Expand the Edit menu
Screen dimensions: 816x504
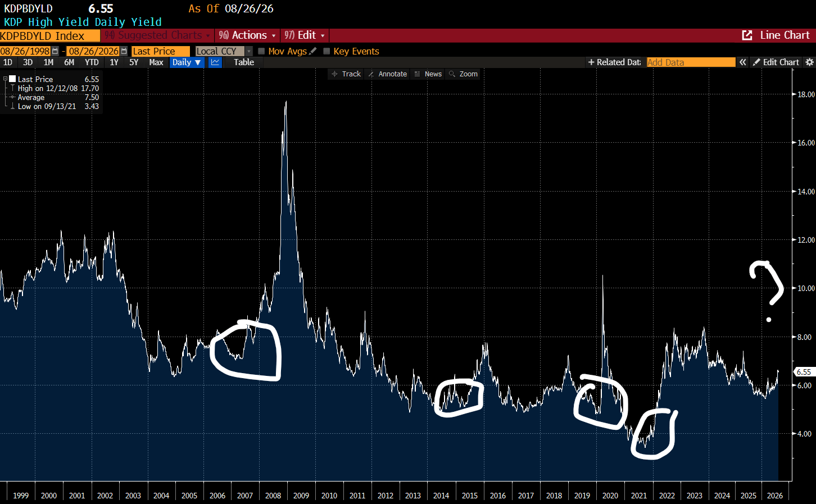(x=305, y=35)
